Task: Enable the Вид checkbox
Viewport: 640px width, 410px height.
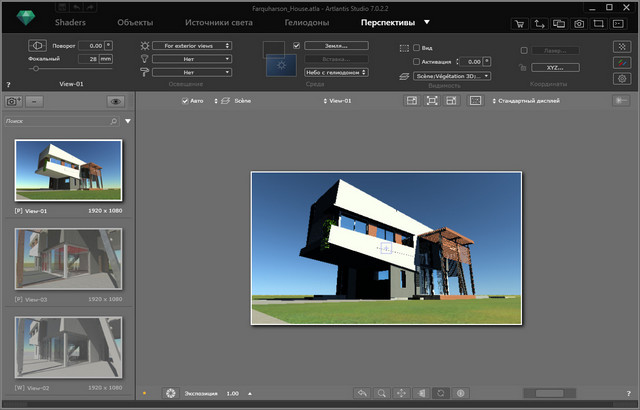Action: click(x=417, y=47)
